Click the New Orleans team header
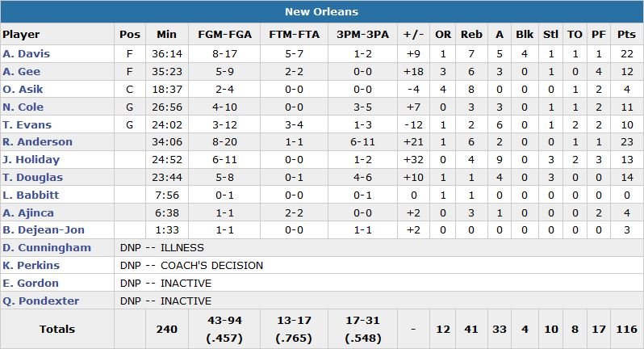 coord(321,12)
